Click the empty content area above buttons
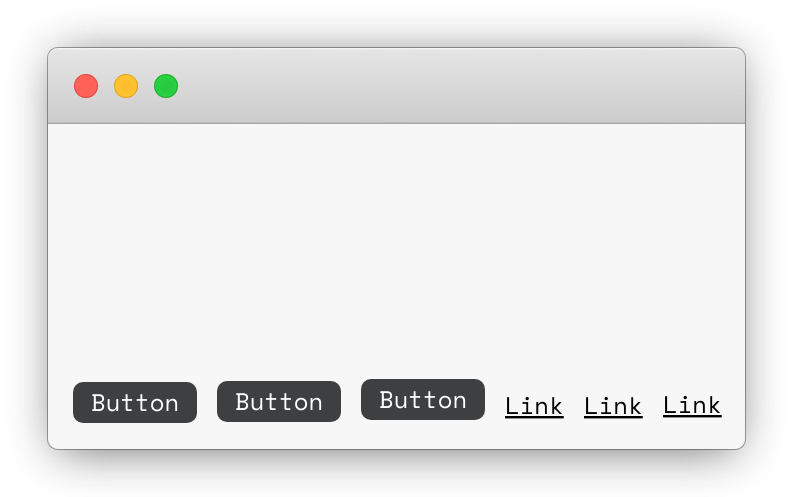The height and width of the screenshot is (497, 793). pos(396,248)
